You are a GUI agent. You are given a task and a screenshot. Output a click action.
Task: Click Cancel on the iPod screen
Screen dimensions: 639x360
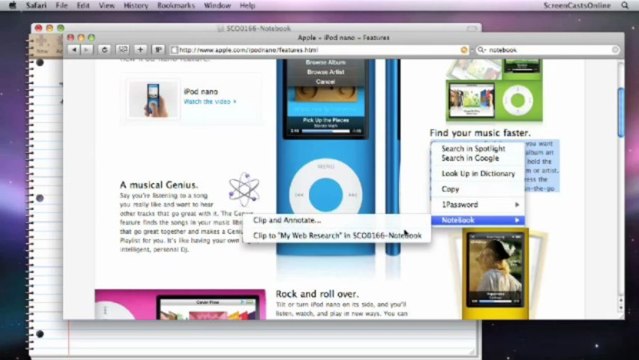[326, 82]
